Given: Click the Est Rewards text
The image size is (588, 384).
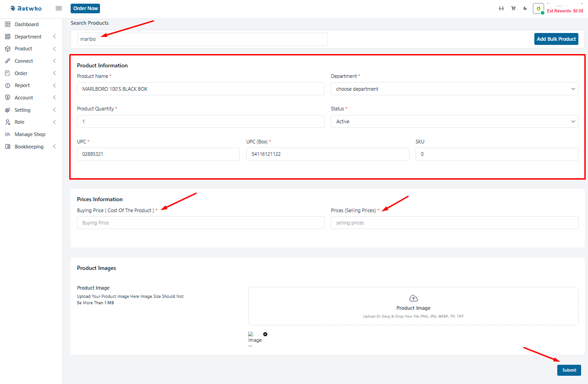Looking at the screenshot, I should [565, 11].
